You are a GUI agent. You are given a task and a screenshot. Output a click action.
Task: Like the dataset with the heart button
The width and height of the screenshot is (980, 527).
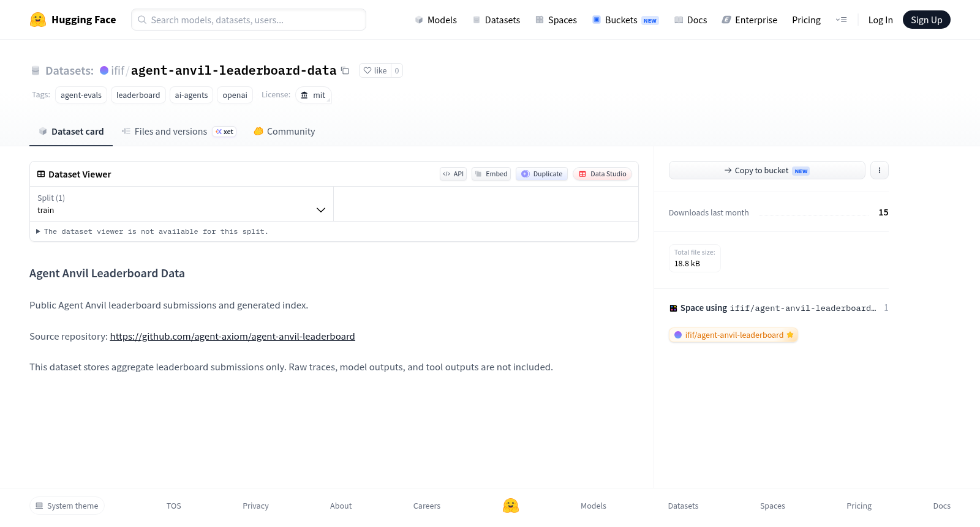coord(375,70)
